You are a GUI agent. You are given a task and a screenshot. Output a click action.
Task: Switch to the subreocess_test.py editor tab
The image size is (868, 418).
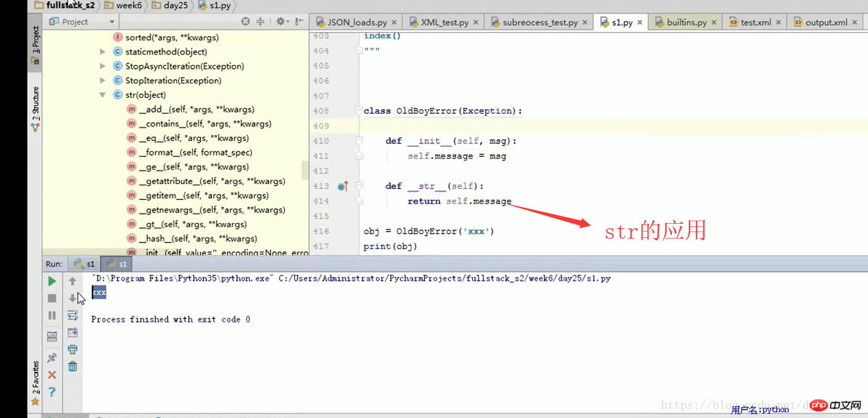click(540, 22)
